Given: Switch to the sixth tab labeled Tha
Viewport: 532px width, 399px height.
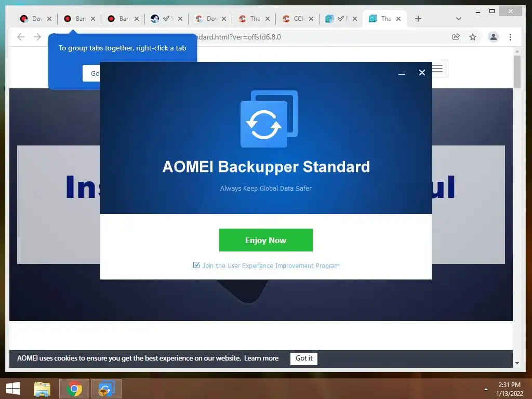Looking at the screenshot, I should 250,19.
